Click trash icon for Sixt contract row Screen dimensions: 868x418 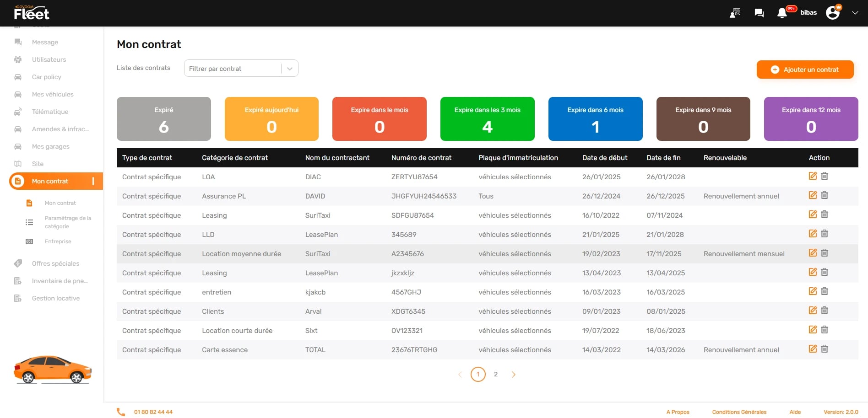coord(825,330)
